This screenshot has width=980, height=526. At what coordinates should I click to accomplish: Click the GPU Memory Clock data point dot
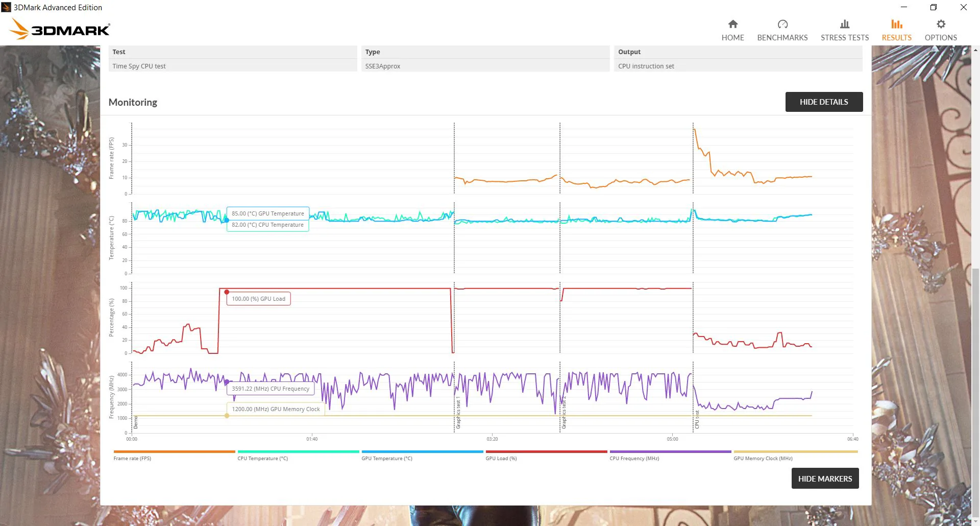[227, 416]
